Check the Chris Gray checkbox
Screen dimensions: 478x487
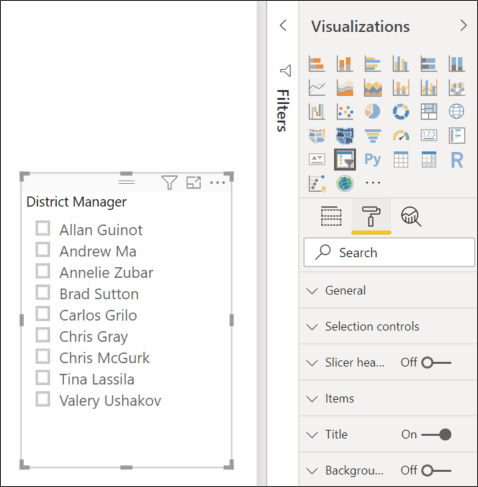(x=43, y=335)
